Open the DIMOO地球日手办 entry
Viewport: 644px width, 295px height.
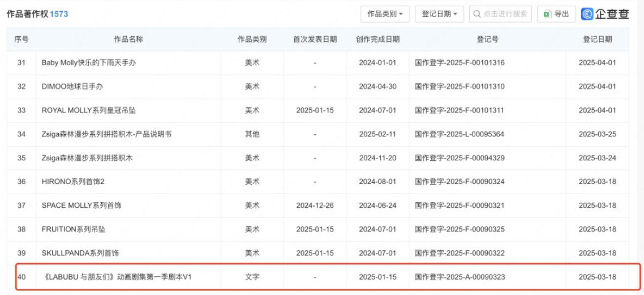pos(68,87)
